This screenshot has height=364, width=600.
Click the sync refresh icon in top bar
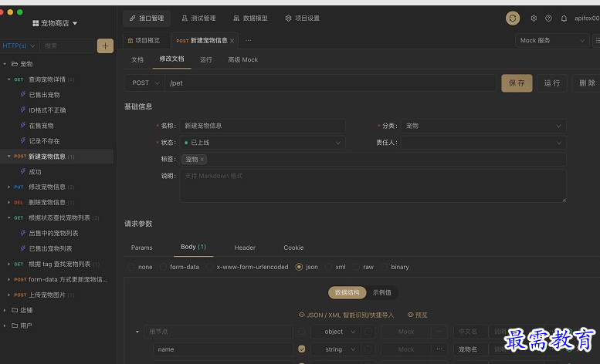point(513,18)
